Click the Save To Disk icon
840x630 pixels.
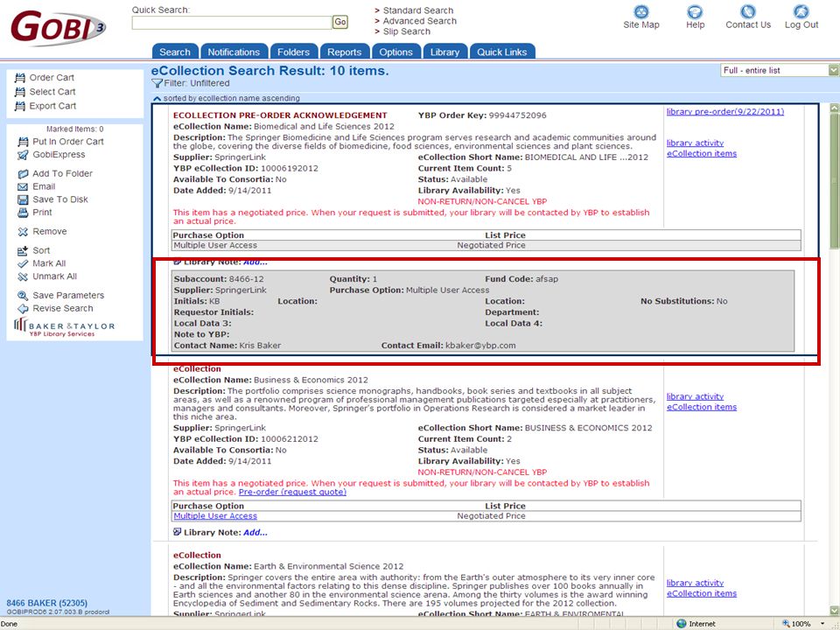point(23,199)
